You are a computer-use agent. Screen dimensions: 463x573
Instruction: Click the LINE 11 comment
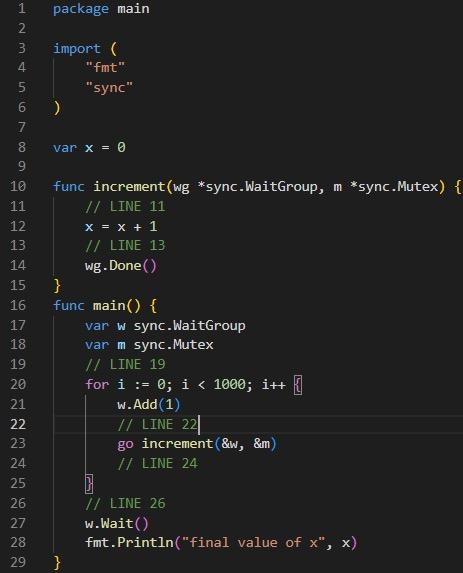pos(125,207)
